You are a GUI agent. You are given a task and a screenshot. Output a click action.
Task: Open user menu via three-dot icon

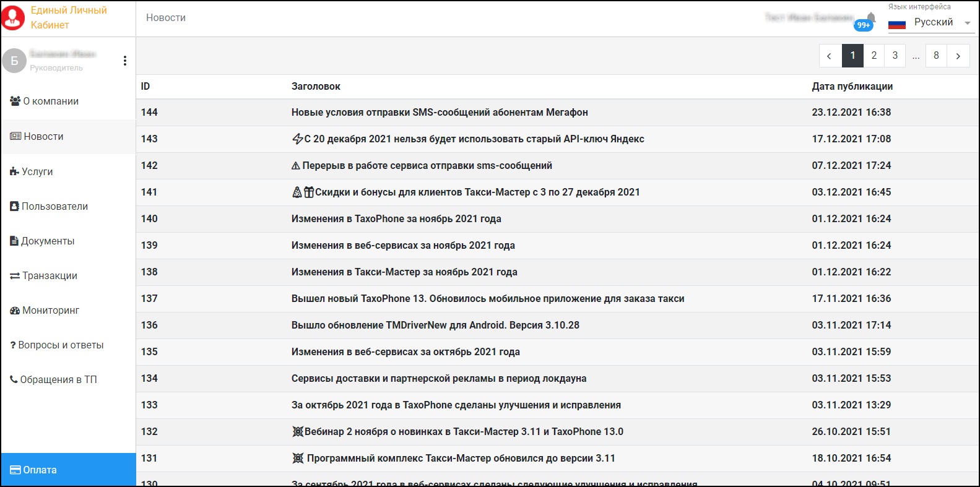click(x=125, y=61)
